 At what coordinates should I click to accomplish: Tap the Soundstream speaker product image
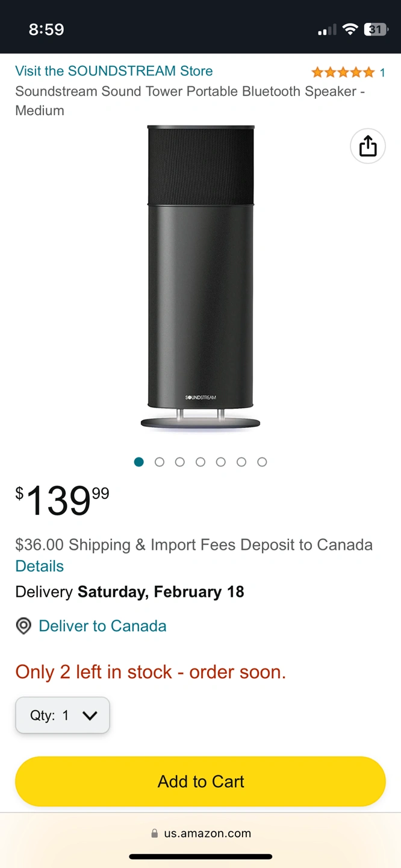click(200, 277)
